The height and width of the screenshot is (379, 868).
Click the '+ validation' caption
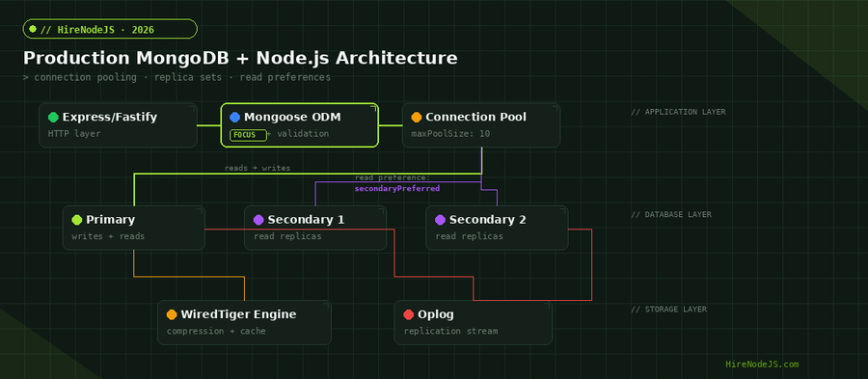pos(298,134)
